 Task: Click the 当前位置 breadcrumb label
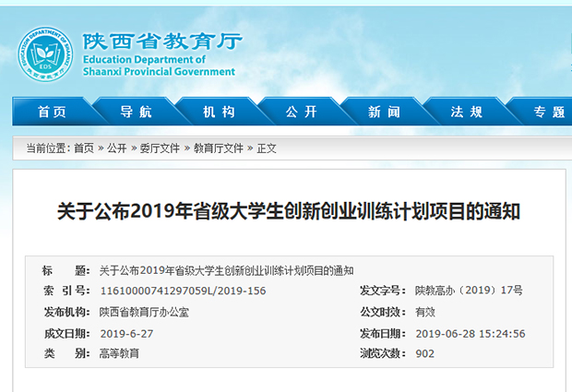tap(48, 148)
